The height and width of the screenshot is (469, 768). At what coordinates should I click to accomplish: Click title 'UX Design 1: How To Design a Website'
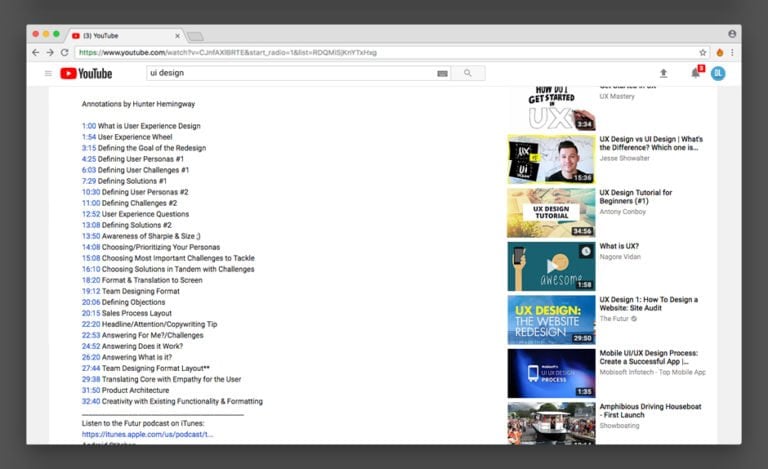point(648,304)
